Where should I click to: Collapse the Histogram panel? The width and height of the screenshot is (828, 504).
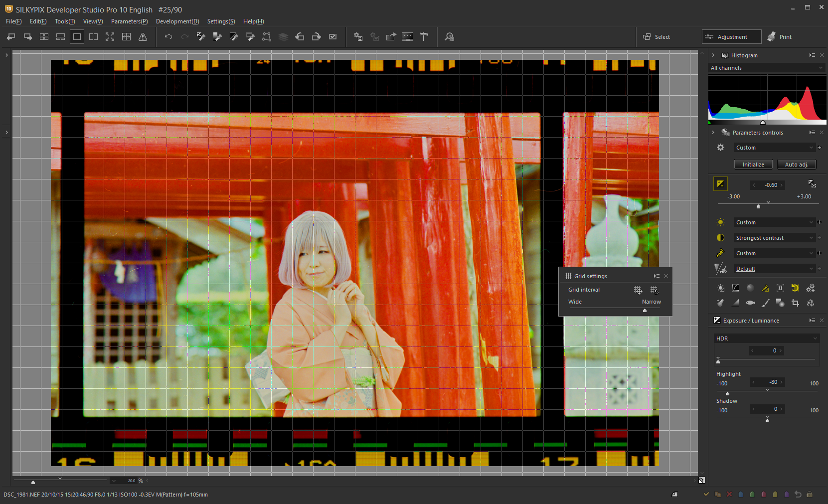point(713,55)
